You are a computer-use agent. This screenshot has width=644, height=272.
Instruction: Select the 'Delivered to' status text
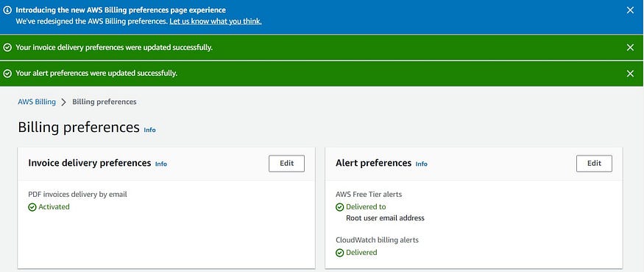pos(366,206)
